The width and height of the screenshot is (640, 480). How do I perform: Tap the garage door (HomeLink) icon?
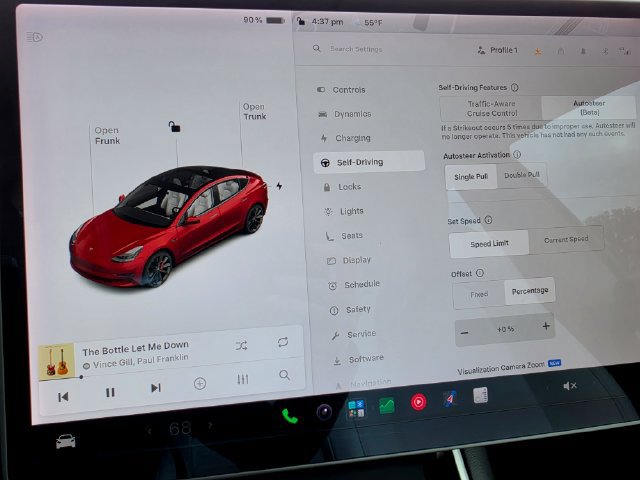pos(561,51)
